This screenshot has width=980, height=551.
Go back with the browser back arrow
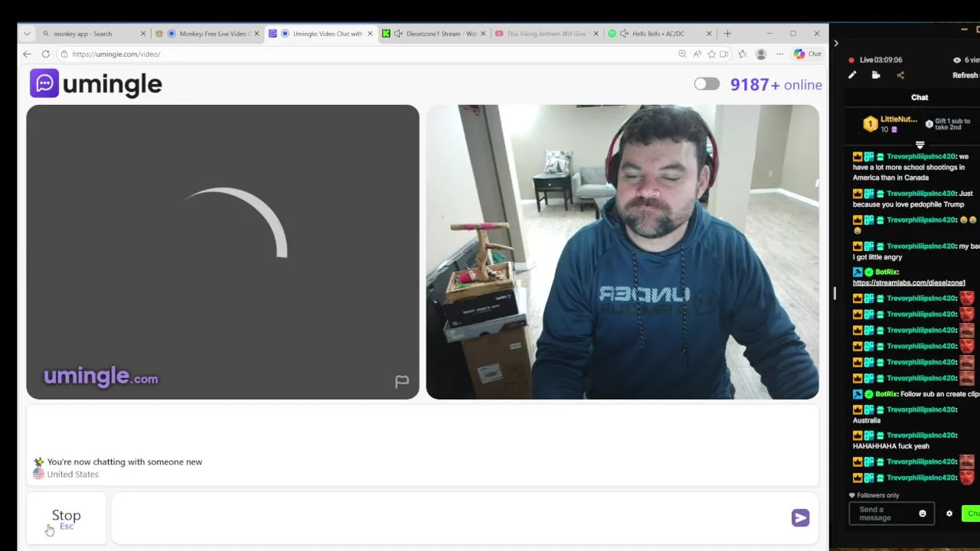(27, 54)
